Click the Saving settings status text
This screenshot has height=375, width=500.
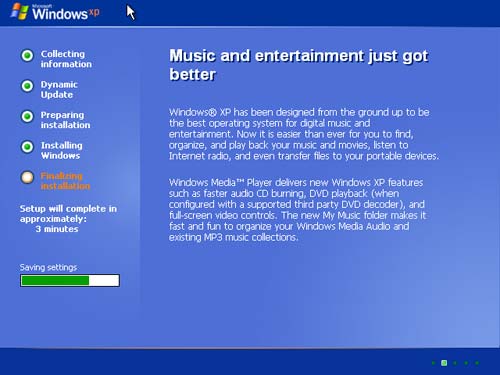pyautogui.click(x=48, y=267)
